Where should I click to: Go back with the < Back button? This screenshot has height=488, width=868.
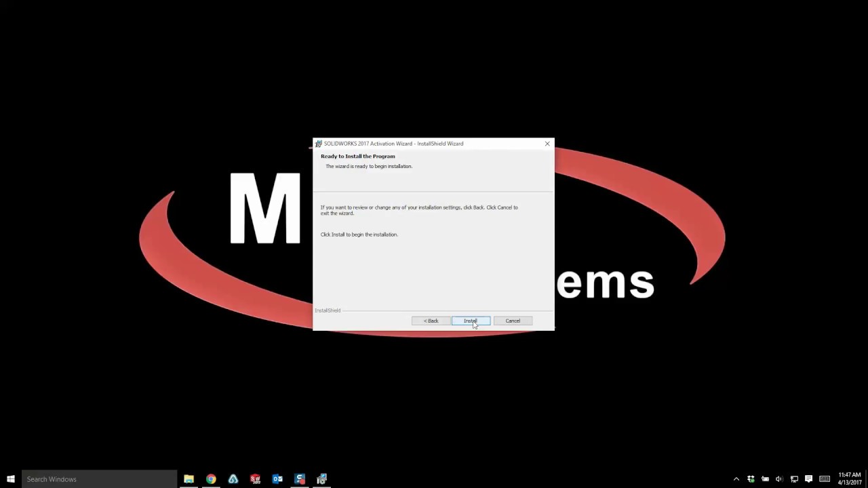(431, 321)
